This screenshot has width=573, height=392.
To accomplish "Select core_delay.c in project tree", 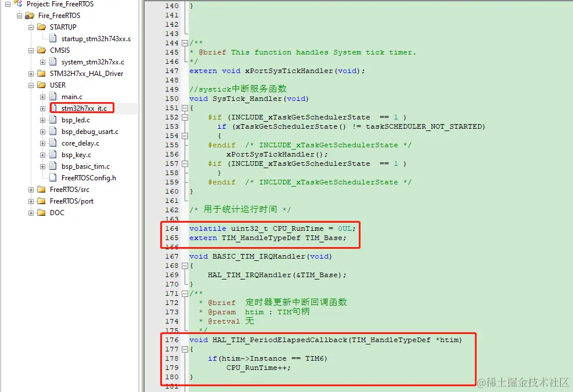I will coord(80,143).
